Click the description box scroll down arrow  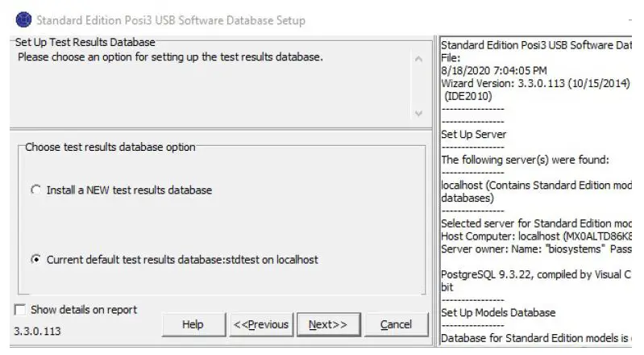click(417, 114)
